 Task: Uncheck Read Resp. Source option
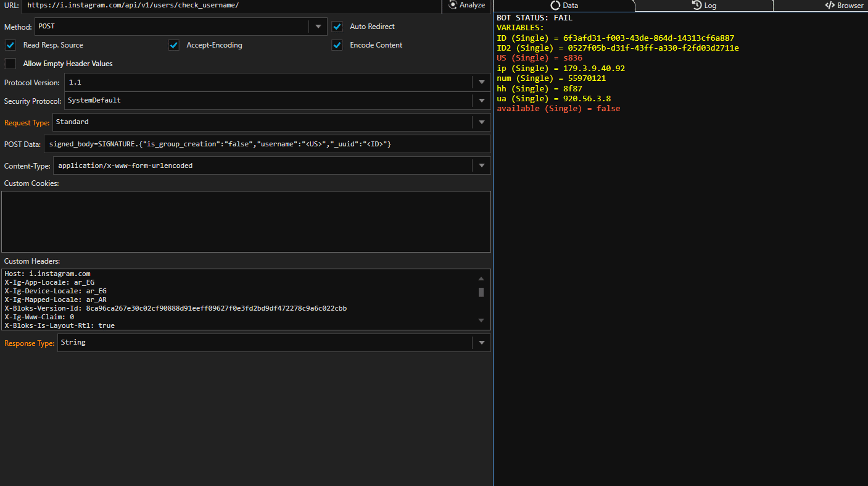point(10,45)
